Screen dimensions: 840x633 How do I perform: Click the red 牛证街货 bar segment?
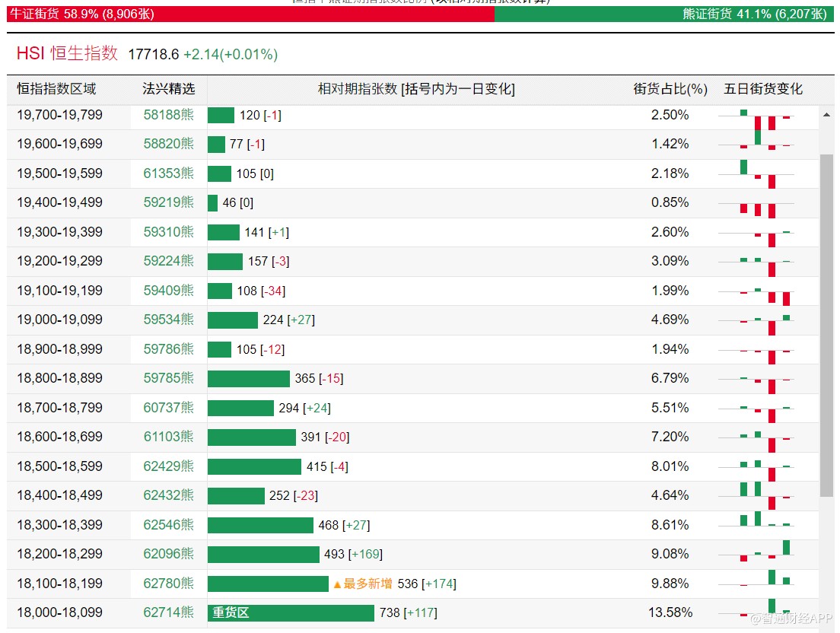tap(250, 14)
